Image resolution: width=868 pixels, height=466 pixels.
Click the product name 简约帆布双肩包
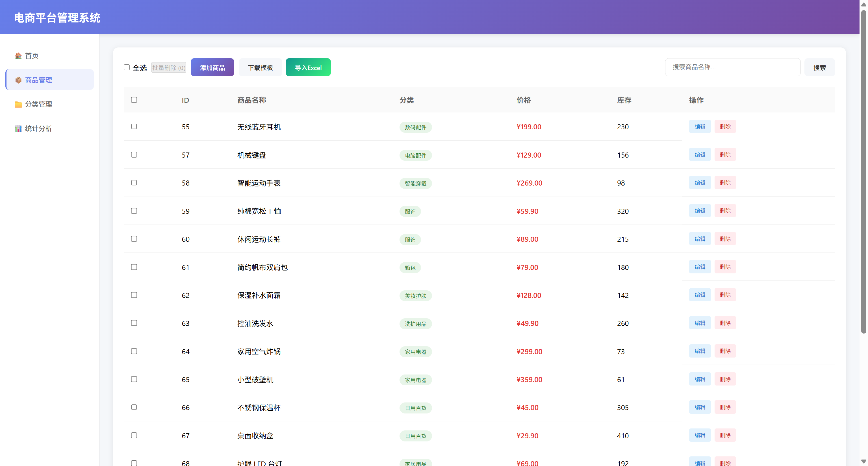click(x=262, y=267)
